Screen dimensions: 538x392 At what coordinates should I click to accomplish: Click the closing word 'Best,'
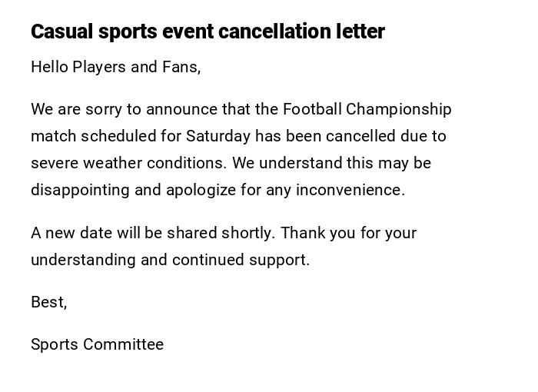(49, 302)
